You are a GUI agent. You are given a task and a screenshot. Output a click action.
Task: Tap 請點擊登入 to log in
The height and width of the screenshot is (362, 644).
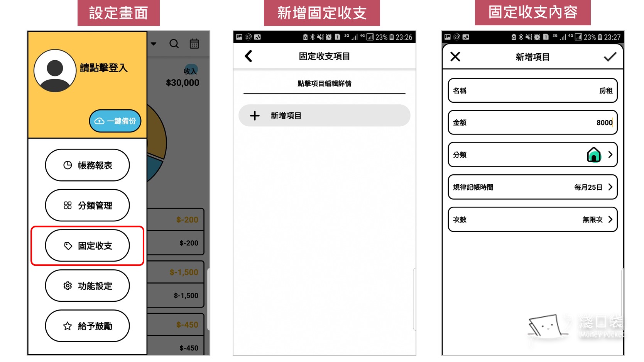click(x=104, y=68)
